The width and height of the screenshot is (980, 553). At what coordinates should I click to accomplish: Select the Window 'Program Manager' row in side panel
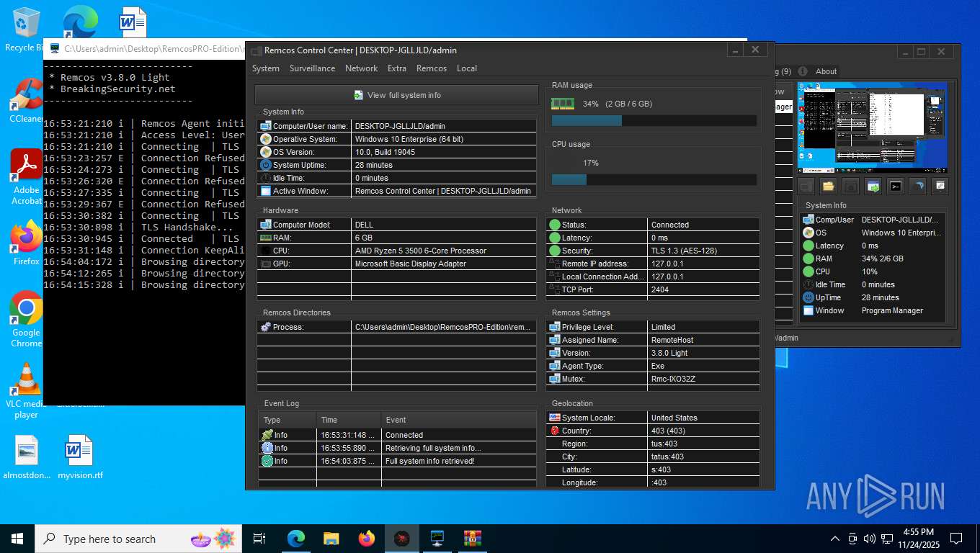tap(872, 310)
